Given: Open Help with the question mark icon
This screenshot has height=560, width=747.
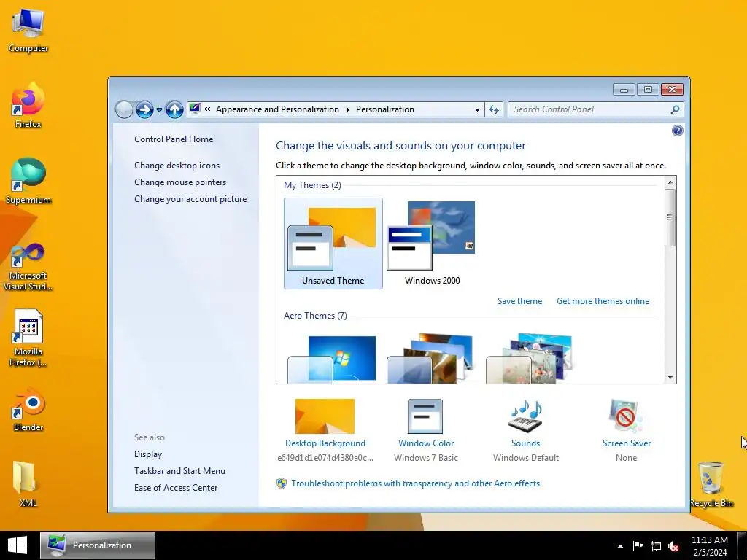Looking at the screenshot, I should click(677, 131).
